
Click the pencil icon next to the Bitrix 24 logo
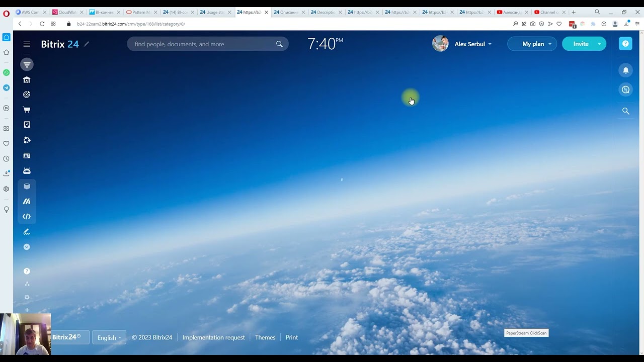point(87,44)
